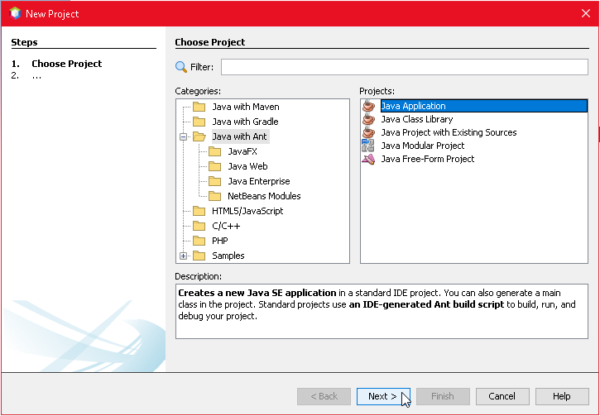Viewport: 600px width, 416px height.
Task: Collapse the Java with Ant category
Action: [x=183, y=136]
